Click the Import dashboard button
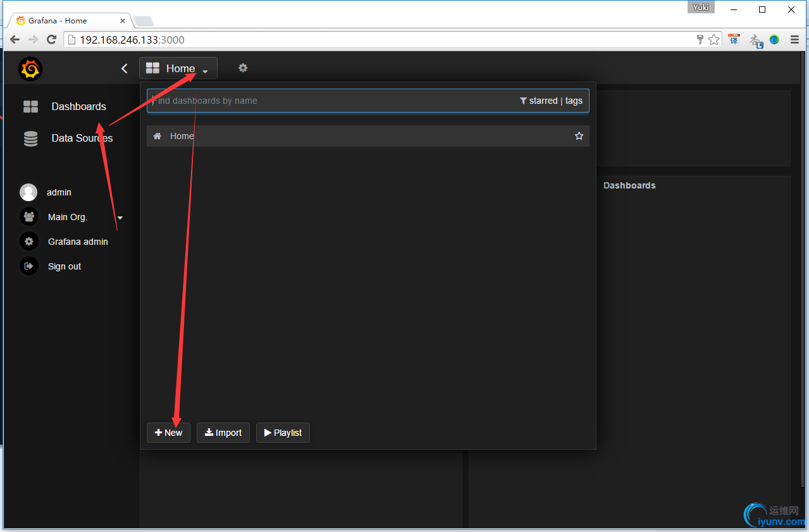This screenshot has width=809, height=532. pos(223,433)
